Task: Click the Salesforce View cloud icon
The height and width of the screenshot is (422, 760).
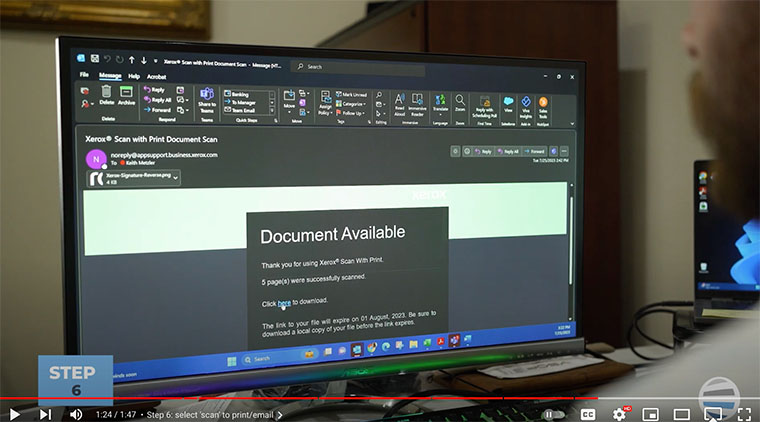Action: tap(508, 101)
